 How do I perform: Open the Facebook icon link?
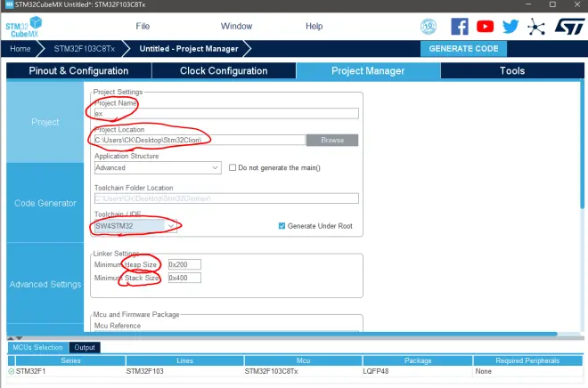coord(460,27)
